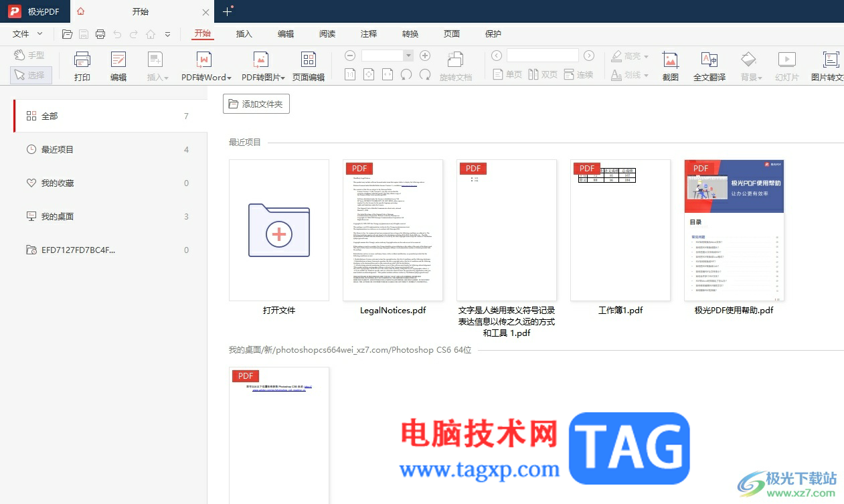This screenshot has height=504, width=844.
Task: Switch to the 开始 ribbon tab
Action: click(x=202, y=34)
